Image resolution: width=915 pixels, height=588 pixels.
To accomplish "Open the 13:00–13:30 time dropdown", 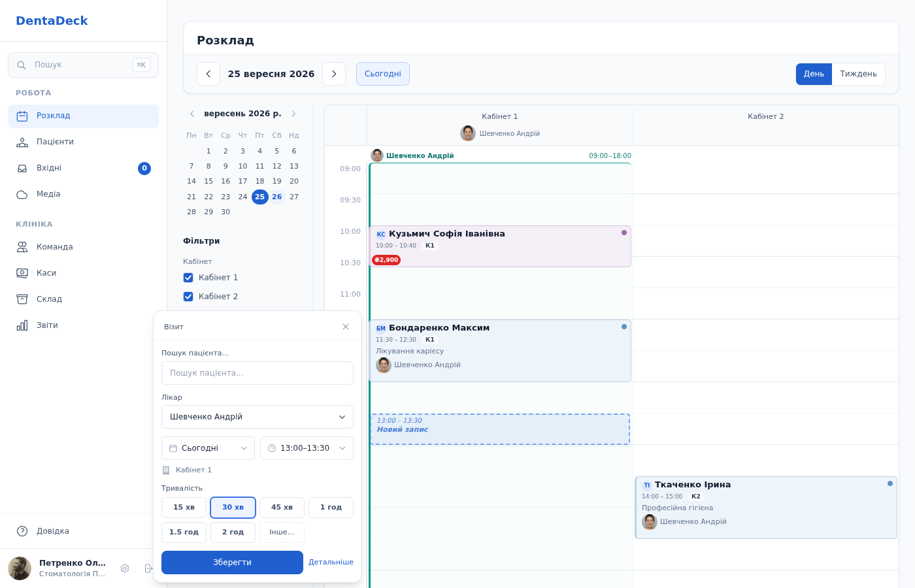I will click(307, 448).
